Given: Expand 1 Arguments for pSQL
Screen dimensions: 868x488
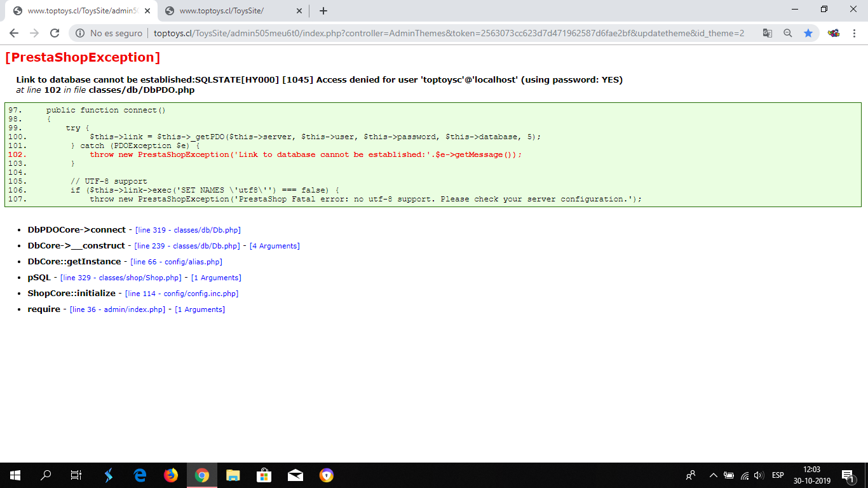Looking at the screenshot, I should [216, 278].
